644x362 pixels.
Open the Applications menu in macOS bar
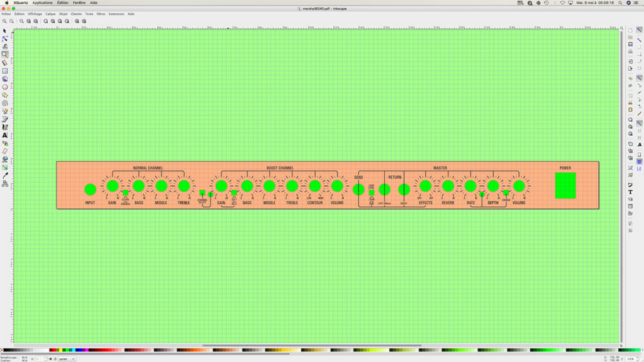click(x=42, y=3)
